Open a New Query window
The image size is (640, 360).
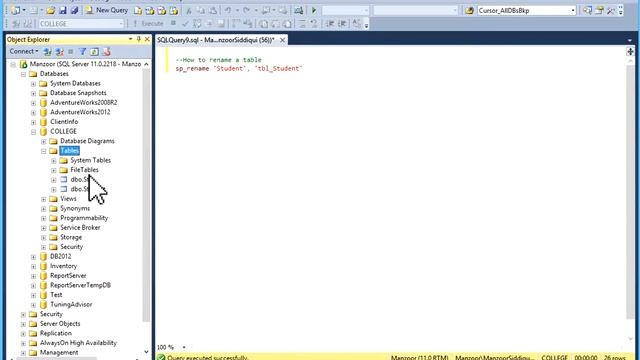107,10
